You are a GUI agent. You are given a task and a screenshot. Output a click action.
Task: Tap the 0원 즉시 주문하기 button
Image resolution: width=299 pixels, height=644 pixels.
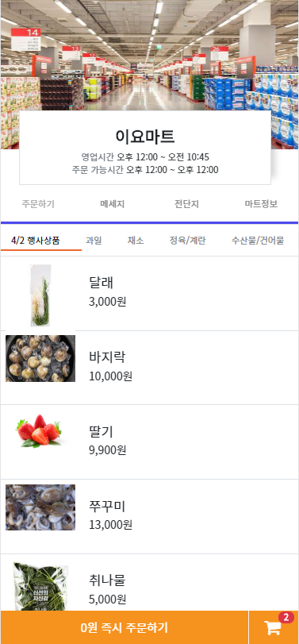click(x=125, y=627)
